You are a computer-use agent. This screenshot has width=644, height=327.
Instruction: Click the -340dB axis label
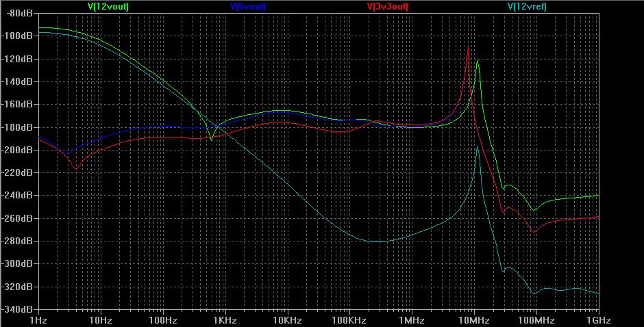(17, 309)
